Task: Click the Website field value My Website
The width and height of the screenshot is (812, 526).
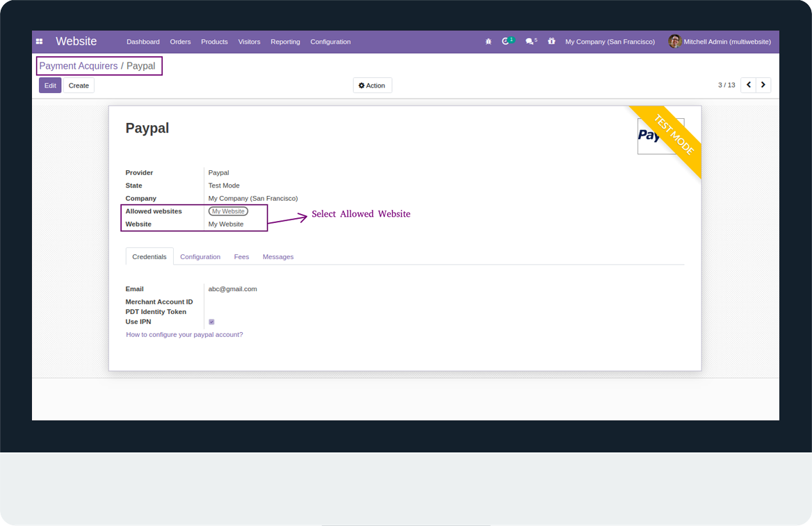Action: point(226,224)
